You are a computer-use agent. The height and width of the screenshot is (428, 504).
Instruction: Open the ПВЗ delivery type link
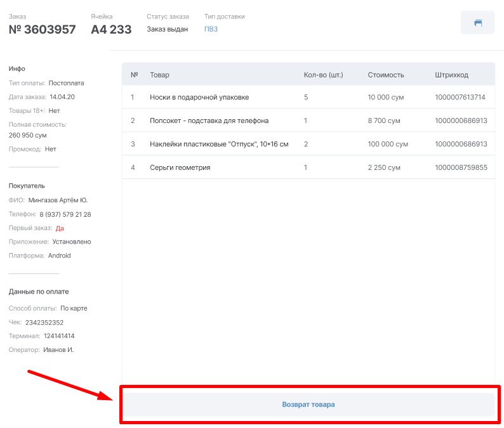(x=211, y=29)
